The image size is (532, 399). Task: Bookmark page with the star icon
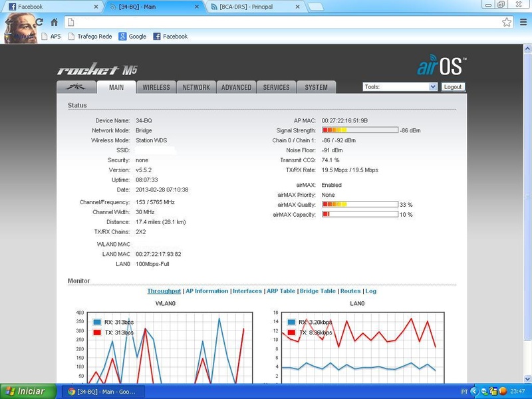[507, 23]
